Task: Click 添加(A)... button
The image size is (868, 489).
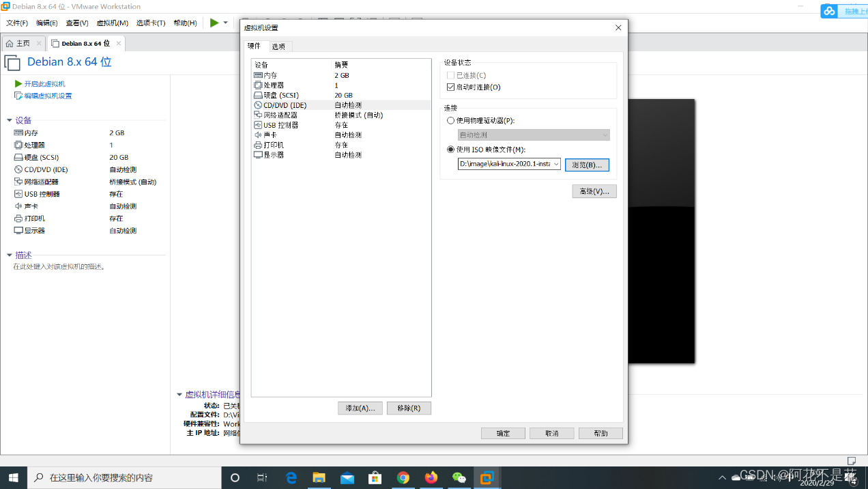Action: coord(360,408)
